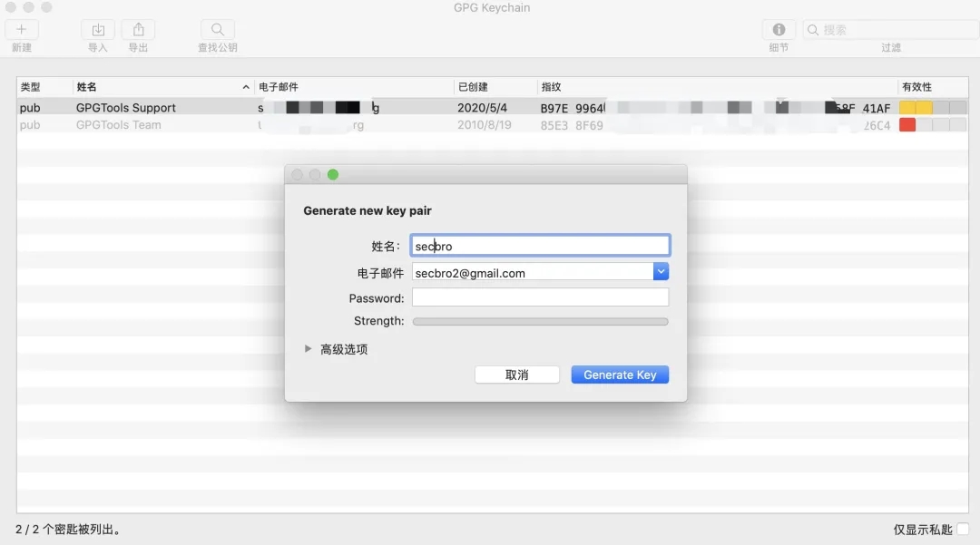The height and width of the screenshot is (545, 980).
Task: Select the GPGTools Team key row
Action: [x=118, y=125]
